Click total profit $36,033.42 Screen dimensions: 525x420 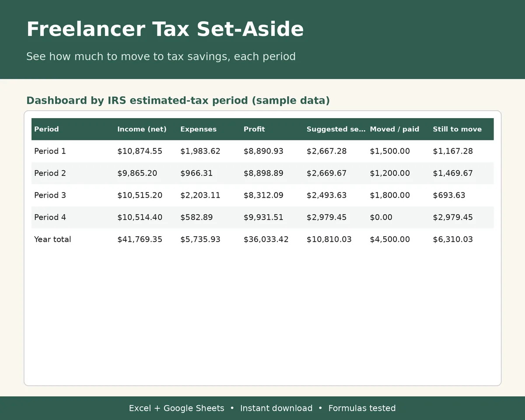(x=266, y=239)
